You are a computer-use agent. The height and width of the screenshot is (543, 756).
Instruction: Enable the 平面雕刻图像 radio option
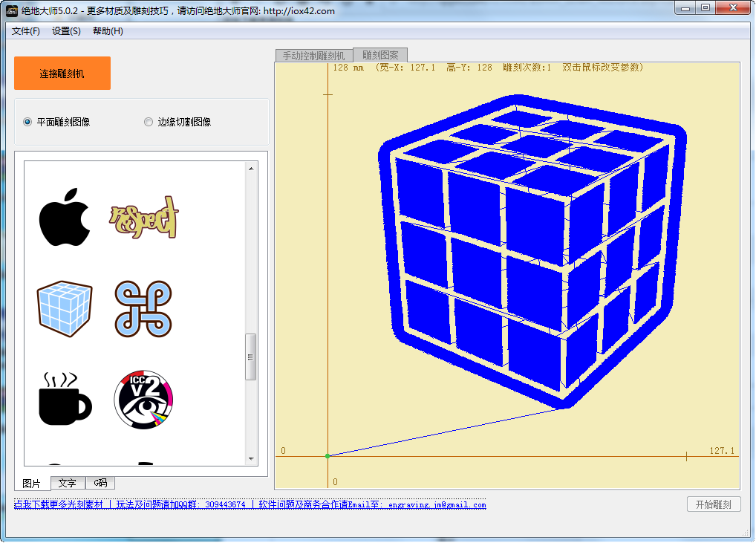coord(28,122)
